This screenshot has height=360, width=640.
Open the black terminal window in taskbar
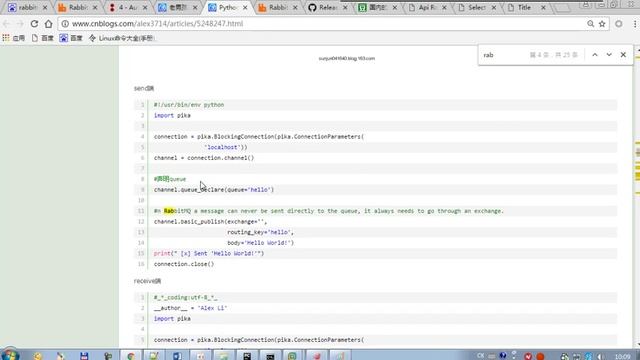pos(270,356)
